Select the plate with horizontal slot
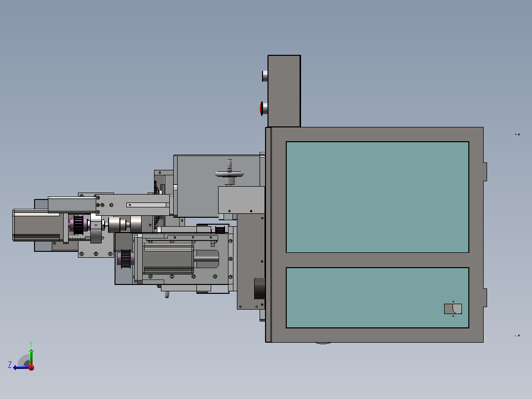Image resolution: width=532 pixels, height=399 pixels. tap(133, 205)
